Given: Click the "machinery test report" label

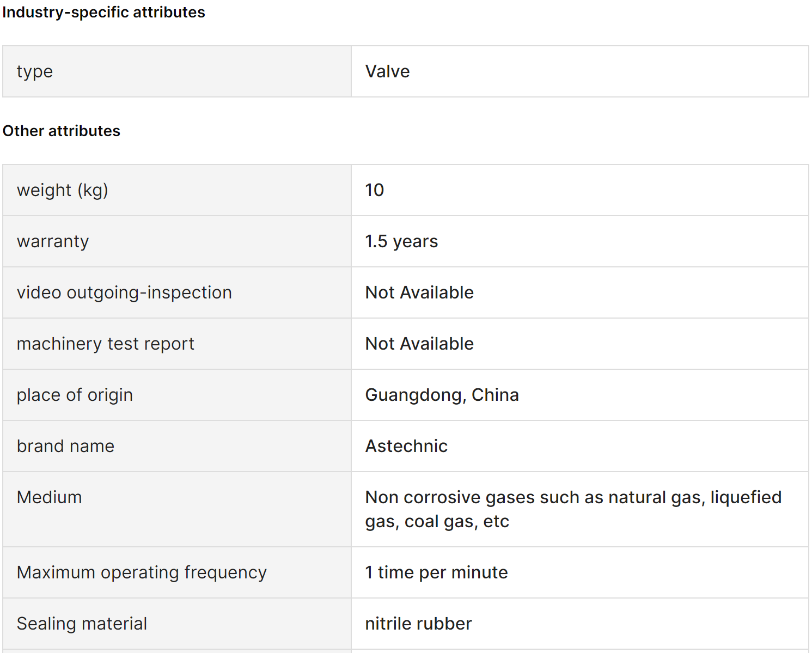Looking at the screenshot, I should tap(106, 344).
